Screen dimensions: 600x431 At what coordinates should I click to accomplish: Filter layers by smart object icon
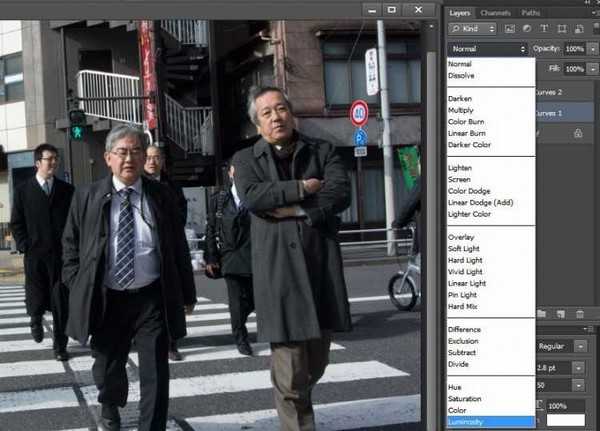coord(579,29)
